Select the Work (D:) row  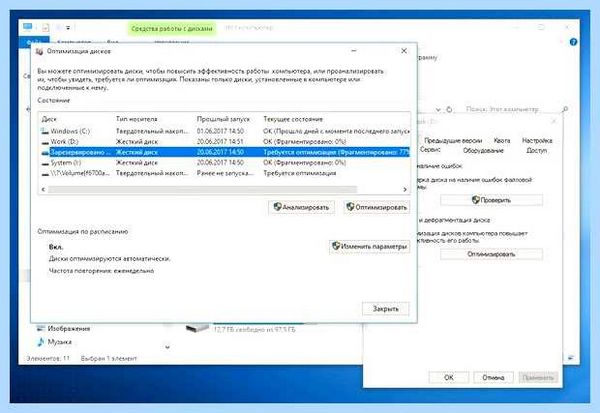[x=225, y=142]
